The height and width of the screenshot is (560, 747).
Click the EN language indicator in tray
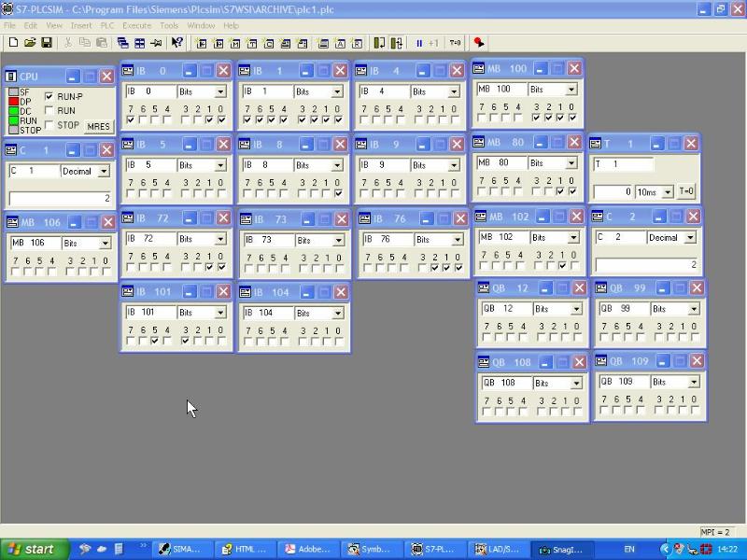629,550
